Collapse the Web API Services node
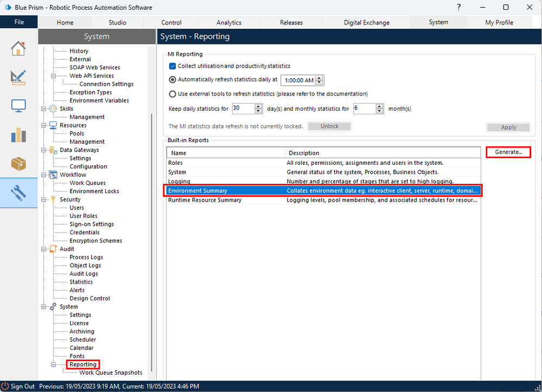The image size is (542, 392). pyautogui.click(x=53, y=76)
